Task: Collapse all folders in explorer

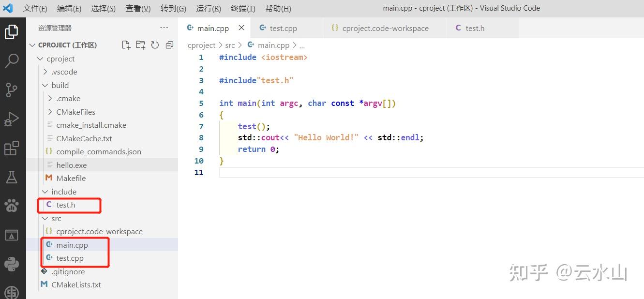Action: pos(169,45)
